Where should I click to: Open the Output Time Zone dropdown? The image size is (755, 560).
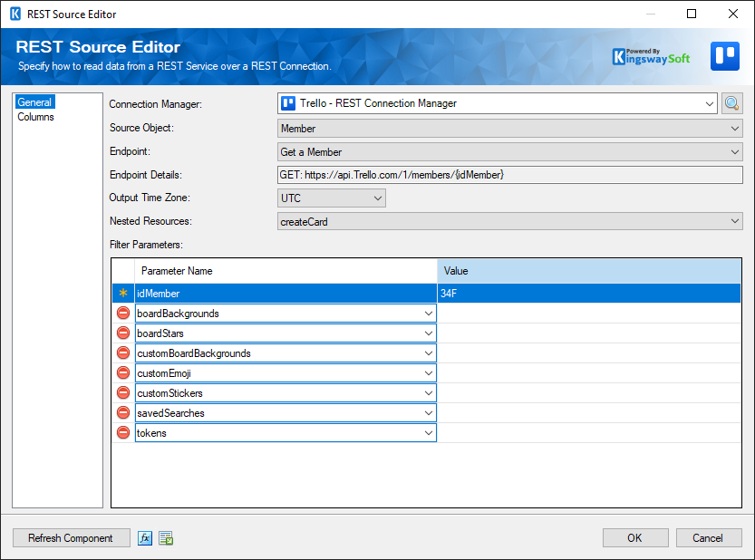click(x=378, y=198)
